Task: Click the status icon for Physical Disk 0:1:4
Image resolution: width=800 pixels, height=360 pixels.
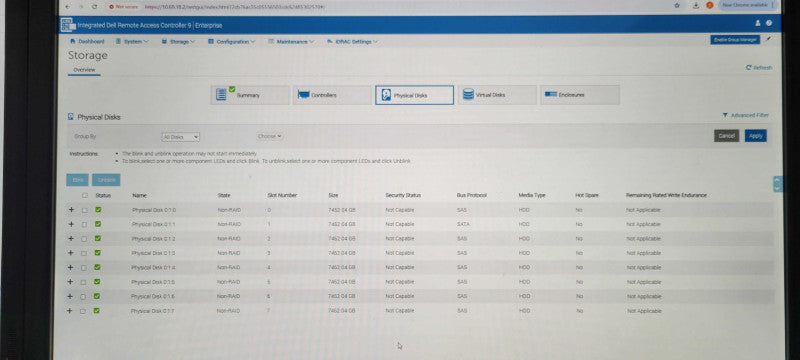Action: click(97, 267)
